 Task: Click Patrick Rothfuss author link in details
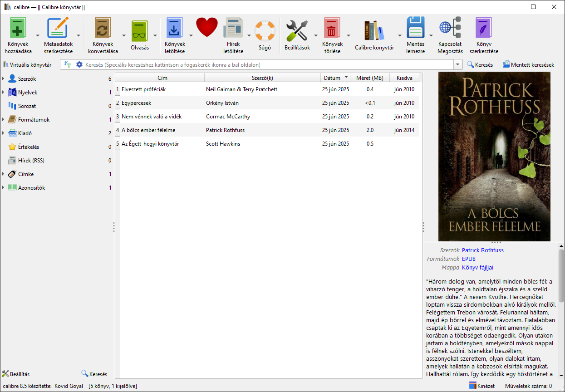[483, 250]
